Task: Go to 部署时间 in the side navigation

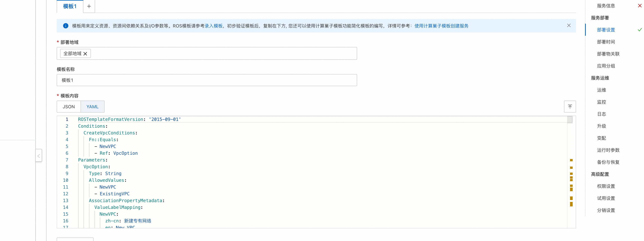Action: (x=606, y=42)
